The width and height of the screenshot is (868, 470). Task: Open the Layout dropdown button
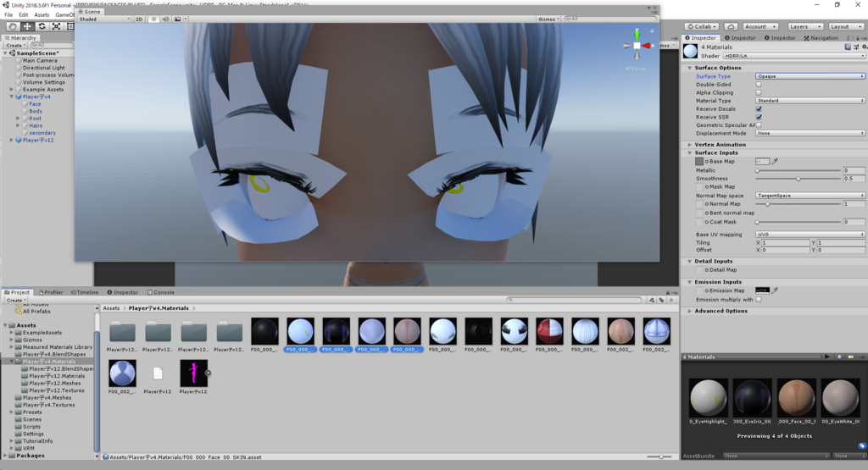click(845, 26)
